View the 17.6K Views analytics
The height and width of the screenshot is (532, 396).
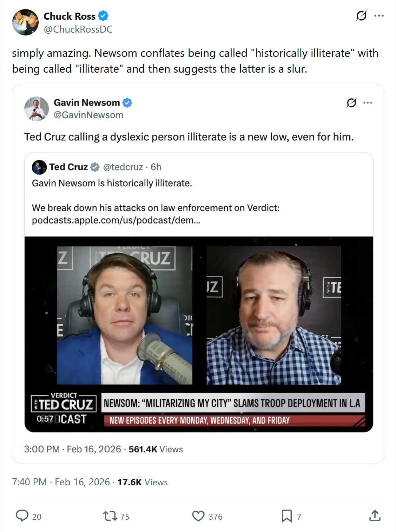(143, 482)
